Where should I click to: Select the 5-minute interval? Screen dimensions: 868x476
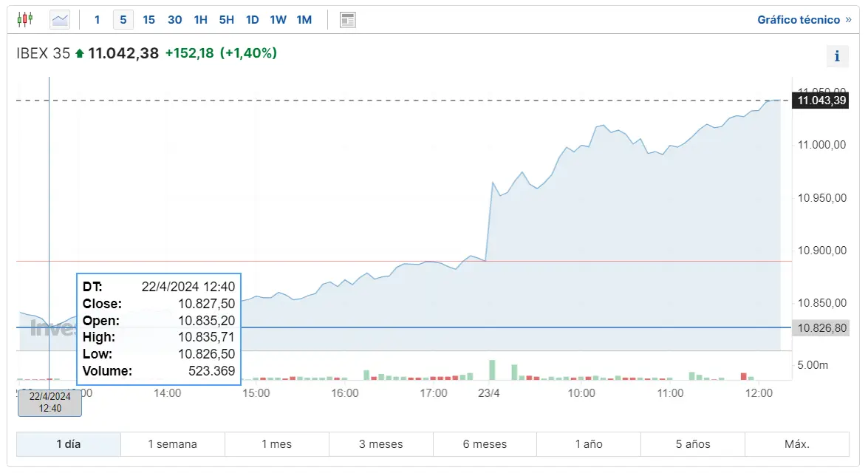click(123, 20)
